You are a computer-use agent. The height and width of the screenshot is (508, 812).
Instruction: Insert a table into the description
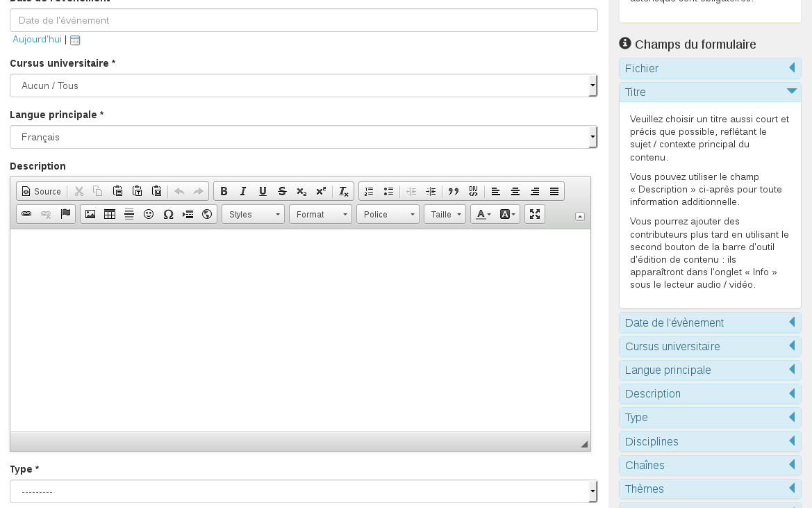pos(110,214)
